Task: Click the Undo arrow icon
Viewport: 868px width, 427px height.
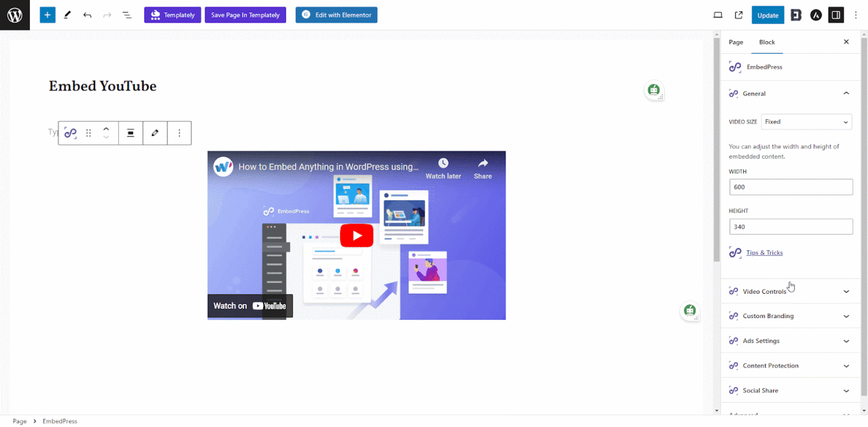Action: [88, 15]
